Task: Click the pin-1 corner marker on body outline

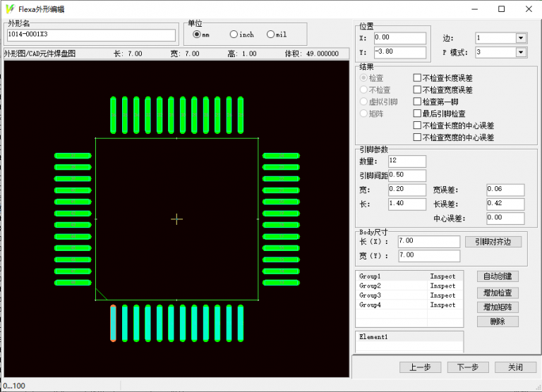Action: [101, 294]
